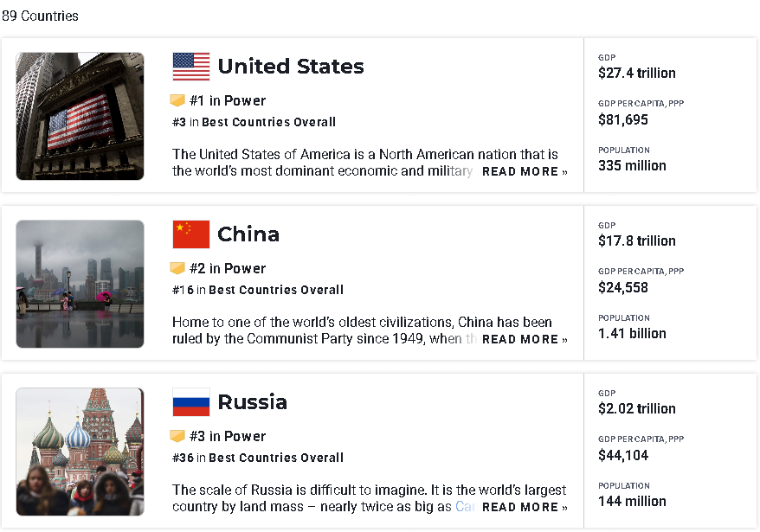Expand United States description with Read More
Screen dimensions: 760x532
(525, 171)
